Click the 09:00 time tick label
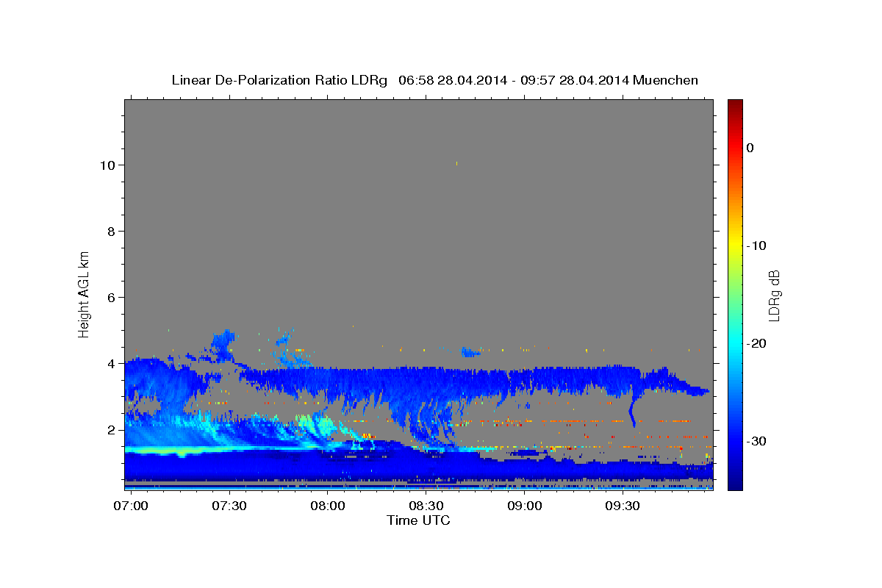This screenshot has width=882, height=588. [524, 506]
